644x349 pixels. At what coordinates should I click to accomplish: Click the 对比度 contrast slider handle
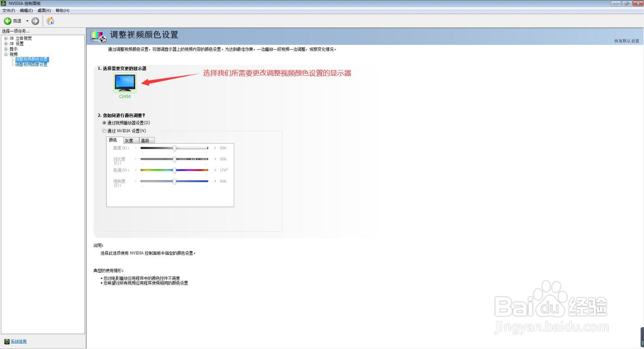click(174, 159)
